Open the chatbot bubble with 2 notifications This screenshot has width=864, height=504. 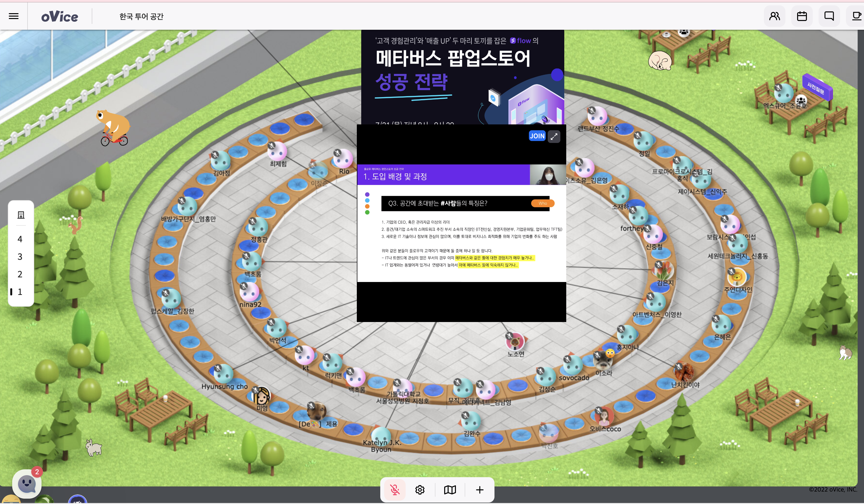tap(27, 484)
